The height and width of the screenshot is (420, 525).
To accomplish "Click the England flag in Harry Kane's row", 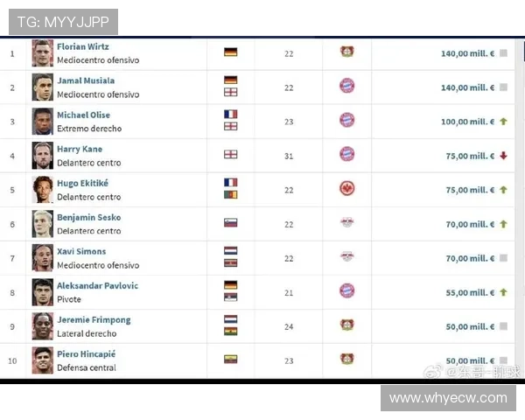I will 230,154.
